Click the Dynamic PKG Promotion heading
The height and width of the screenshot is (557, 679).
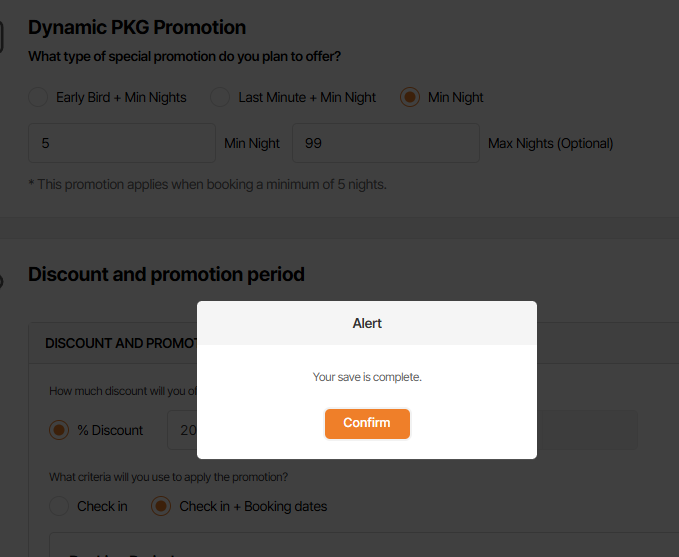tap(137, 27)
